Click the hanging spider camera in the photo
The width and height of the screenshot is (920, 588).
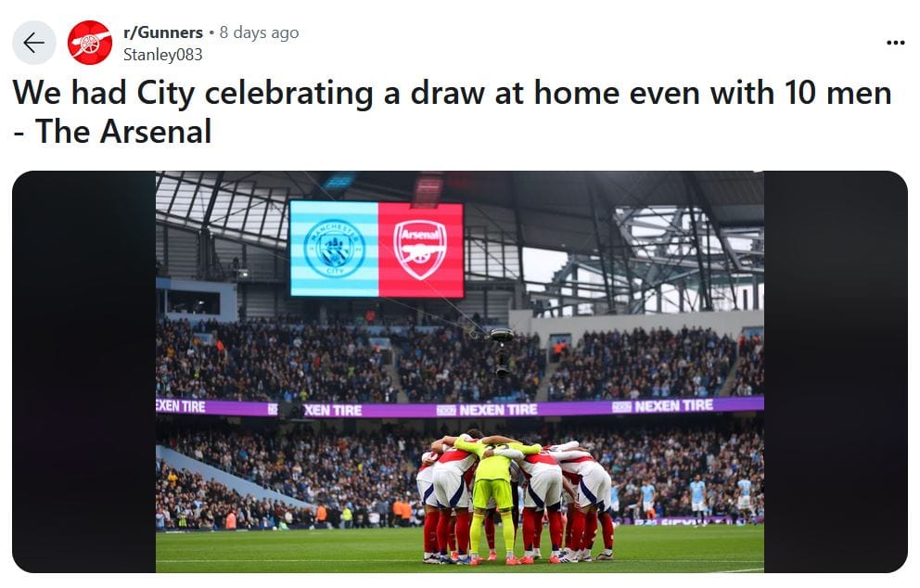[x=502, y=351]
